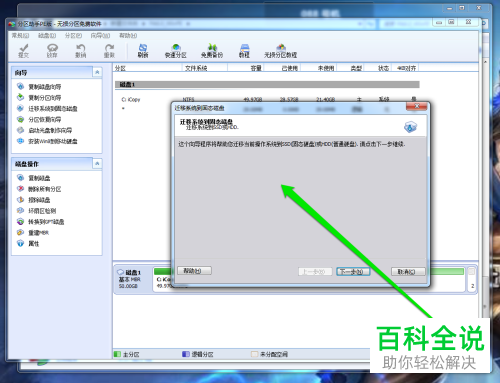Close the 迁移系统到固态磁盘 dialog
The image size is (500, 383).
416,106
